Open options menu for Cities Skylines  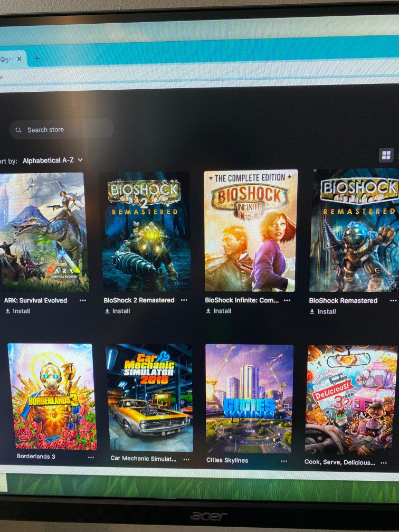pos(284,461)
